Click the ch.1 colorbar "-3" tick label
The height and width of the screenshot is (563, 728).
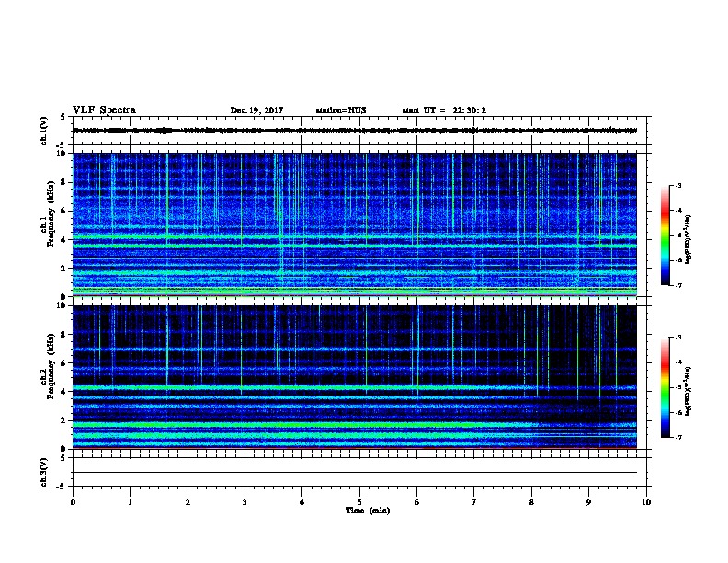(677, 185)
